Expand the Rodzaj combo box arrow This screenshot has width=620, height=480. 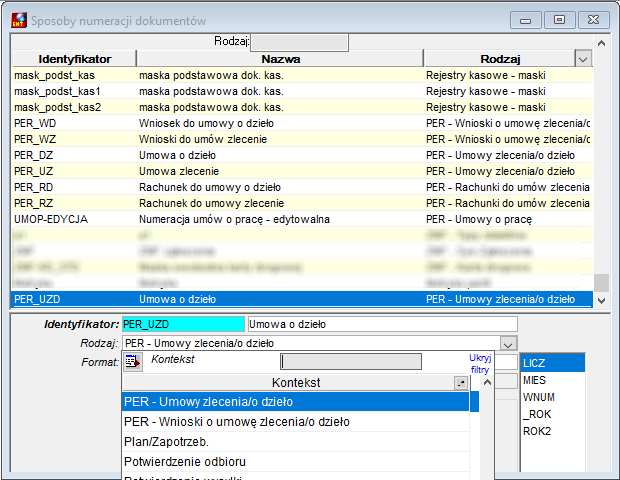508,343
